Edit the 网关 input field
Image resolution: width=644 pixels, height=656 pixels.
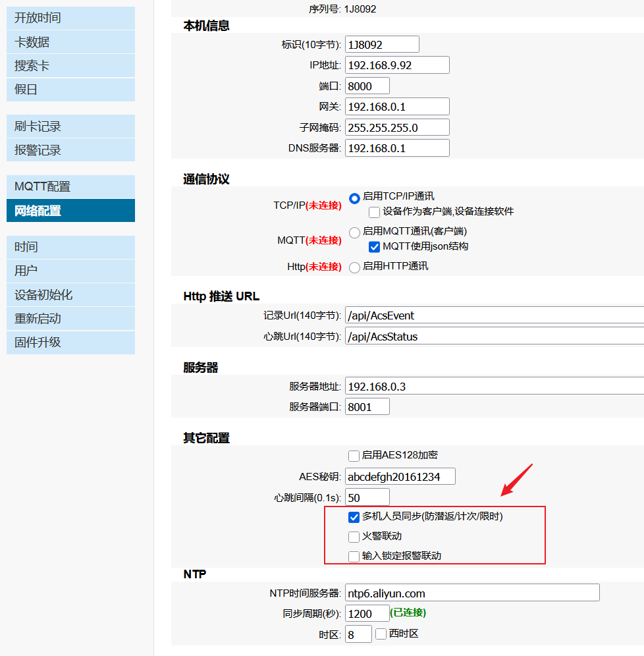(x=397, y=107)
